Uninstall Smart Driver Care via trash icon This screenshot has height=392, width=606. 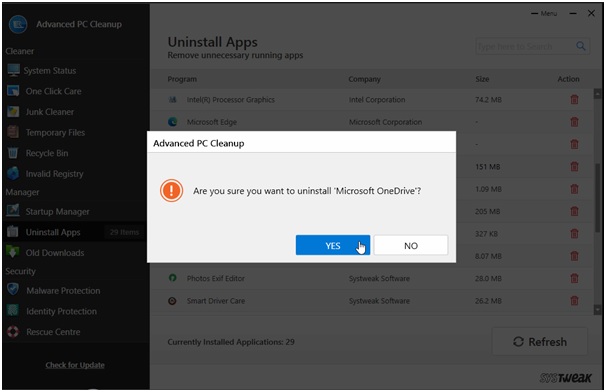pyautogui.click(x=574, y=301)
